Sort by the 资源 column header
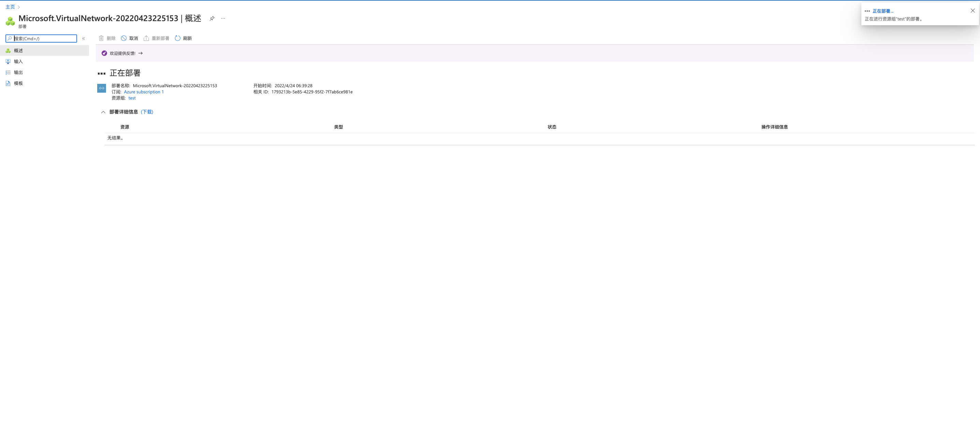The image size is (980, 424). [x=125, y=127]
